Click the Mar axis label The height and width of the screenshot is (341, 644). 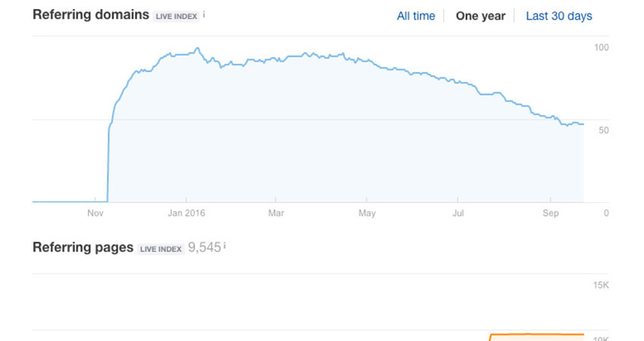277,214
